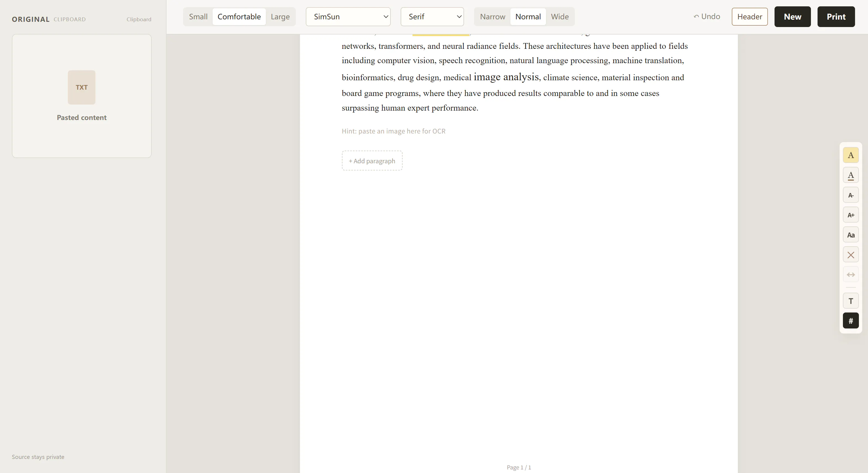Decrease font size with A- tool

tap(850, 195)
